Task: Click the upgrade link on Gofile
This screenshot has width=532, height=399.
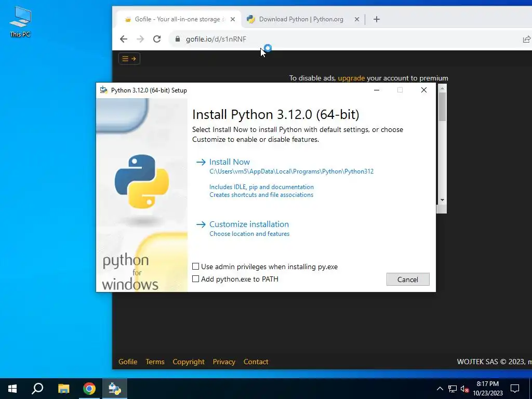Action: (351, 78)
